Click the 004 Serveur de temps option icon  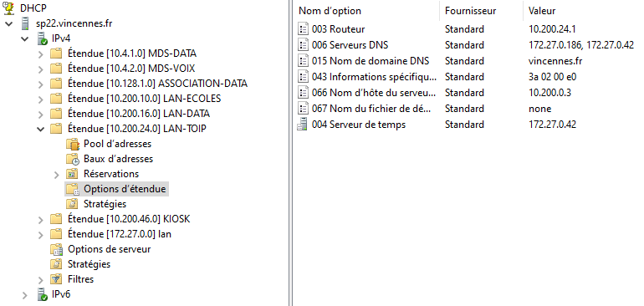303,125
